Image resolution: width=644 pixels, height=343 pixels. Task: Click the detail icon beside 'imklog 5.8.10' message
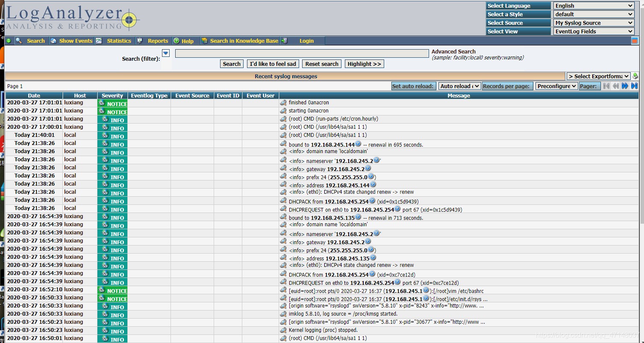pos(283,314)
